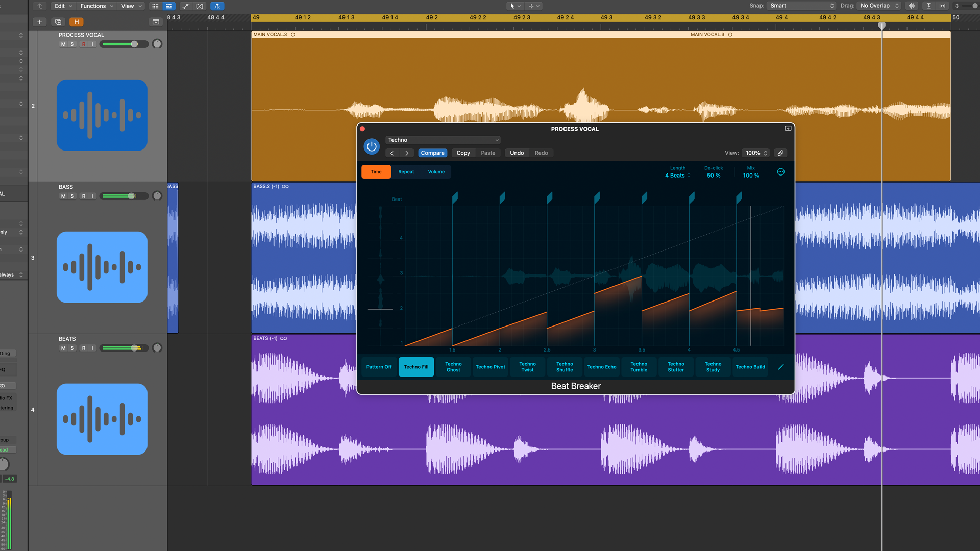Open the Drag No Overlap dropdown

(x=879, y=6)
